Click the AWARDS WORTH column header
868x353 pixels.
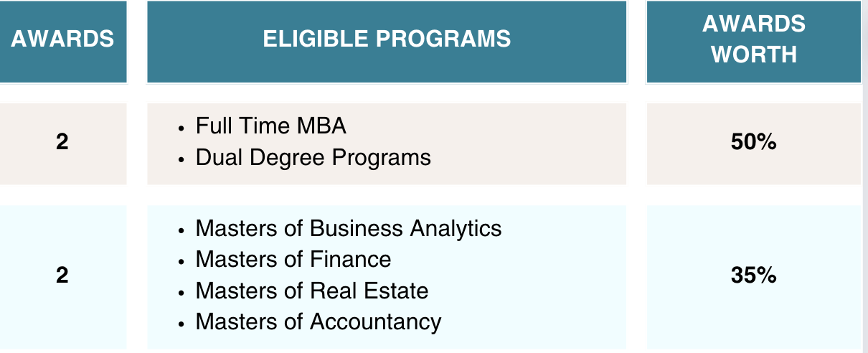coord(753,39)
